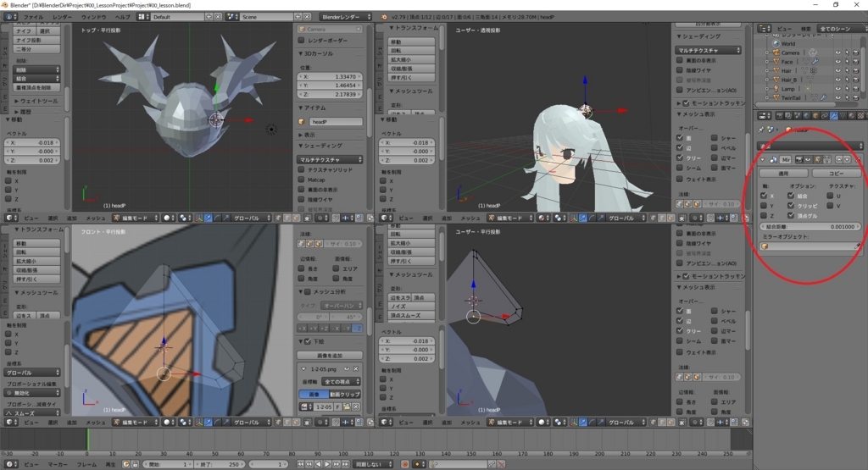Enable Mirror modifier Z axis checkbox
Image resolution: width=868 pixels, height=470 pixels.
coord(764,215)
